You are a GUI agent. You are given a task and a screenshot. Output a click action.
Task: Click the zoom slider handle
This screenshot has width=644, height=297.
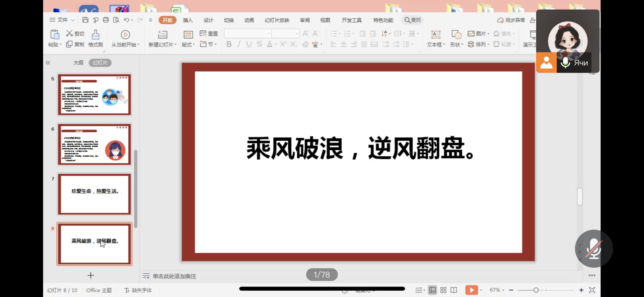click(x=536, y=290)
